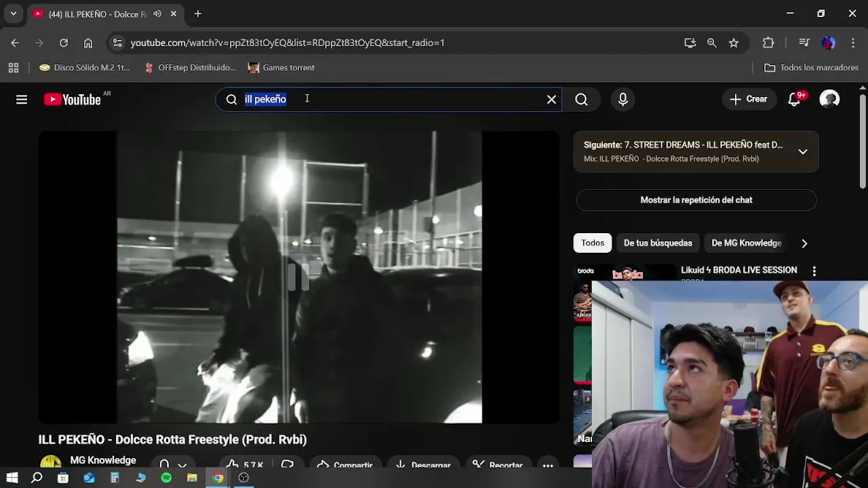Screen dimensions: 868x488
Task: Like the video (5.7K)
Action: (x=244, y=465)
